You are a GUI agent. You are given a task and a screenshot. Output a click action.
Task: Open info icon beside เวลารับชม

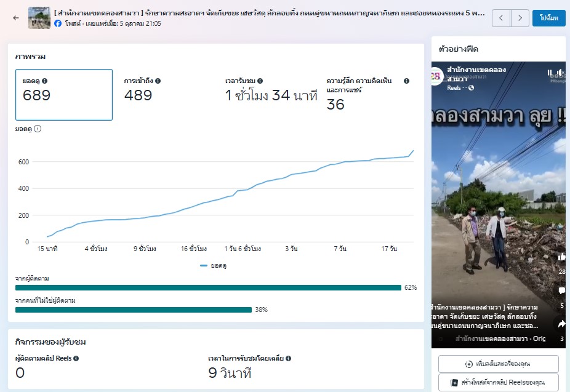coord(260,81)
